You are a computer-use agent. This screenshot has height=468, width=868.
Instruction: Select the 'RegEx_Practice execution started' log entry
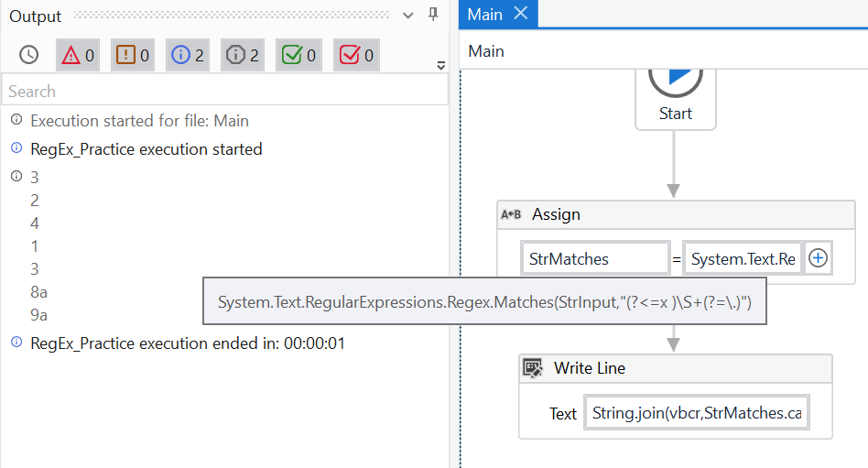[x=146, y=148]
